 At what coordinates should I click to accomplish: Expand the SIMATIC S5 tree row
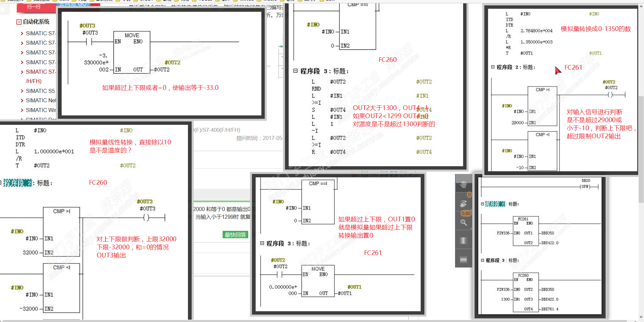[x=22, y=91]
